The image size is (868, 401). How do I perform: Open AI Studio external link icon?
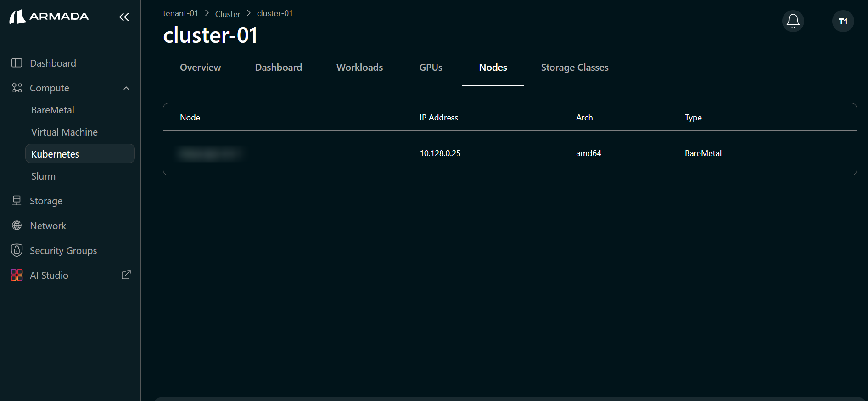[x=126, y=275]
